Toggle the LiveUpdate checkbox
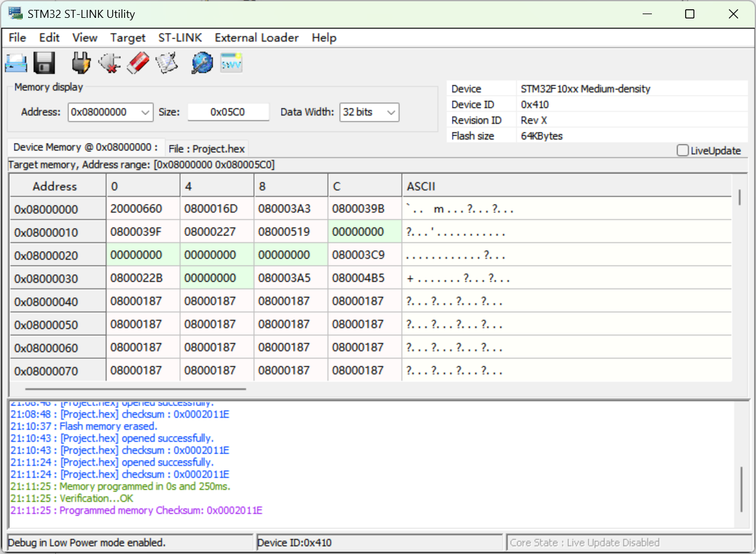Image resolution: width=756 pixels, height=554 pixels. [x=683, y=150]
